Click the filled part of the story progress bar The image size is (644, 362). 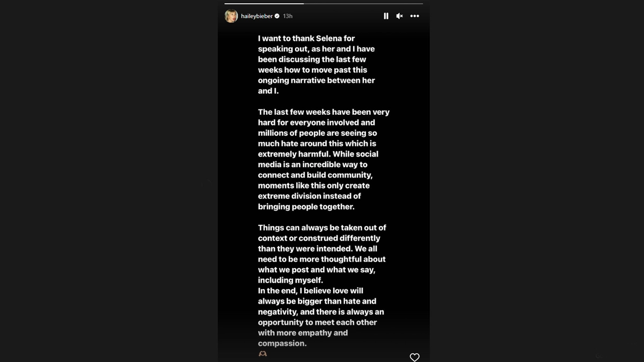coord(263,4)
